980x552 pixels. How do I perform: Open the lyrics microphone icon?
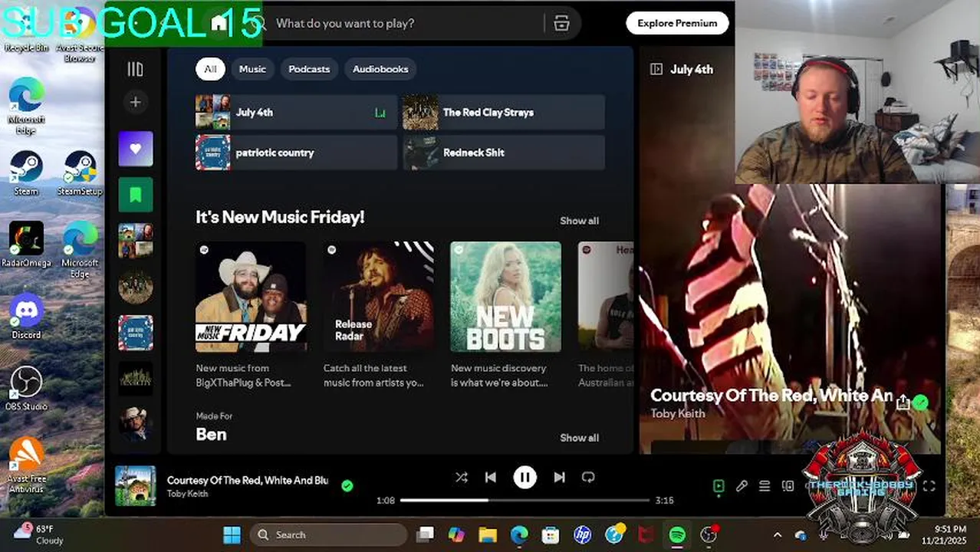click(x=742, y=486)
